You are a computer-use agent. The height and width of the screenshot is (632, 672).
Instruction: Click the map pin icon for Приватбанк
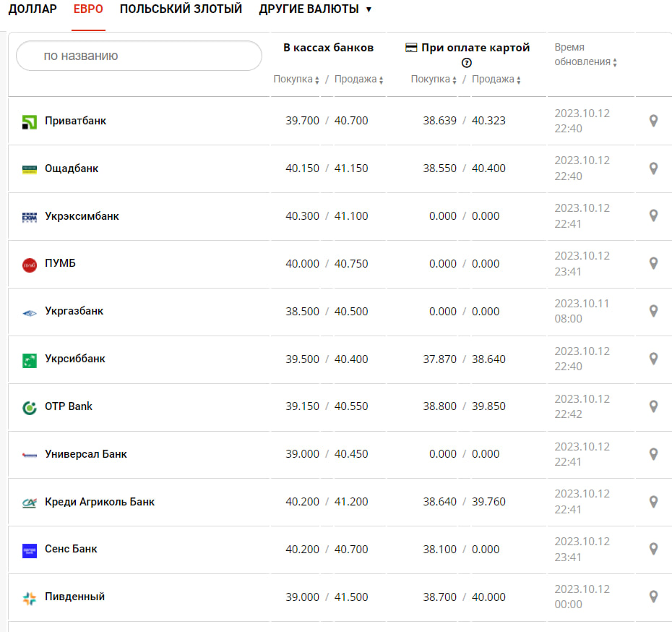[x=653, y=121]
